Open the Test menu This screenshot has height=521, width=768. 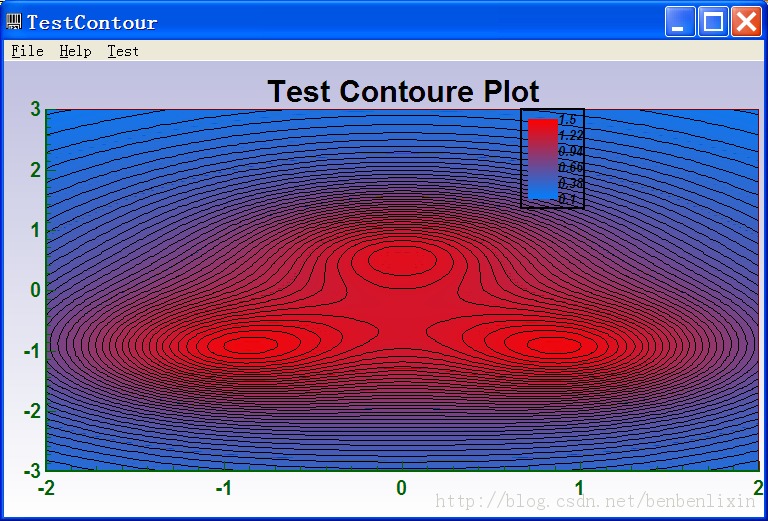(123, 51)
